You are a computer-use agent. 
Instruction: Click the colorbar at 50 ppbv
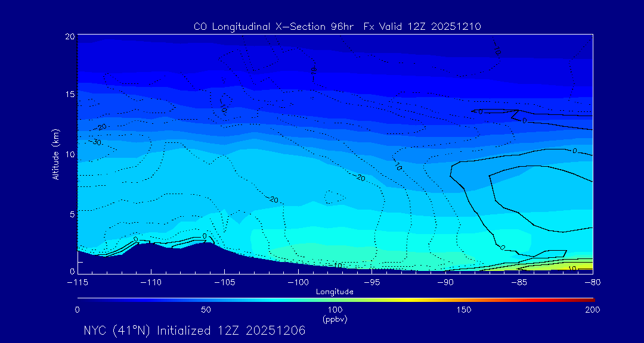point(206,300)
